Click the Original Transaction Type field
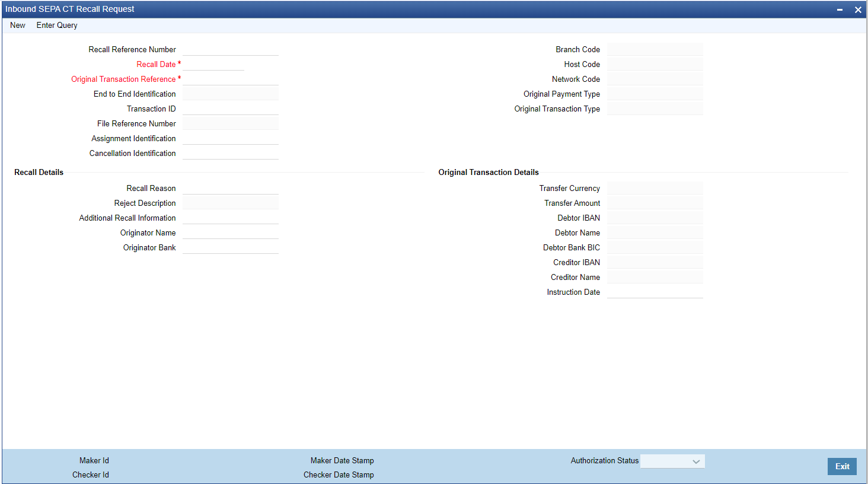The height and width of the screenshot is (484, 868). [655, 109]
